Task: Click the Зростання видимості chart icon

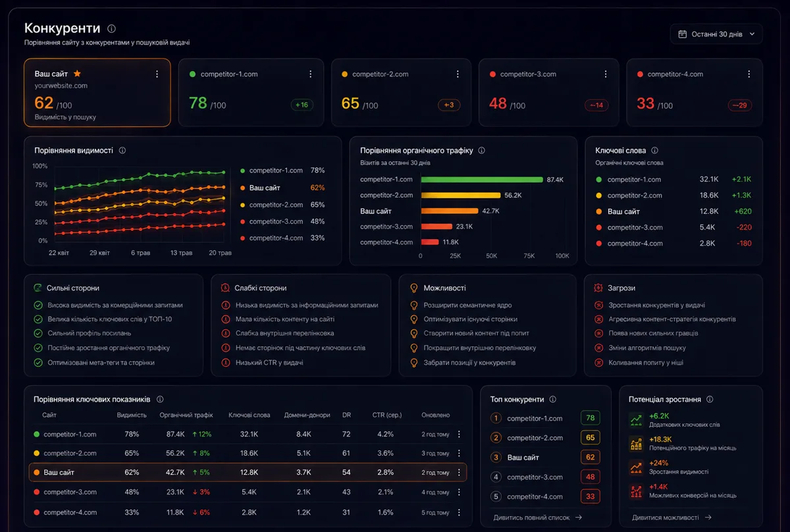Action: [x=636, y=467]
